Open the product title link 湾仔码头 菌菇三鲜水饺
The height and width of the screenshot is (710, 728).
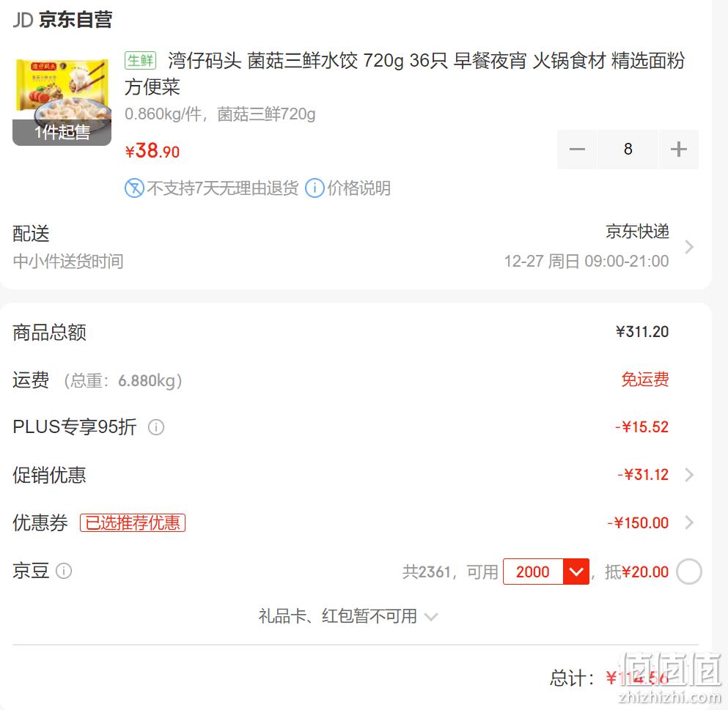[x=404, y=73]
